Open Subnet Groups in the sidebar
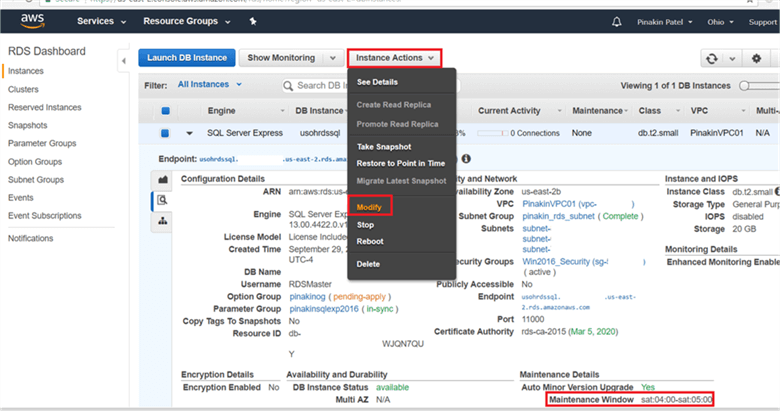This screenshot has height=411, width=780. [x=36, y=180]
